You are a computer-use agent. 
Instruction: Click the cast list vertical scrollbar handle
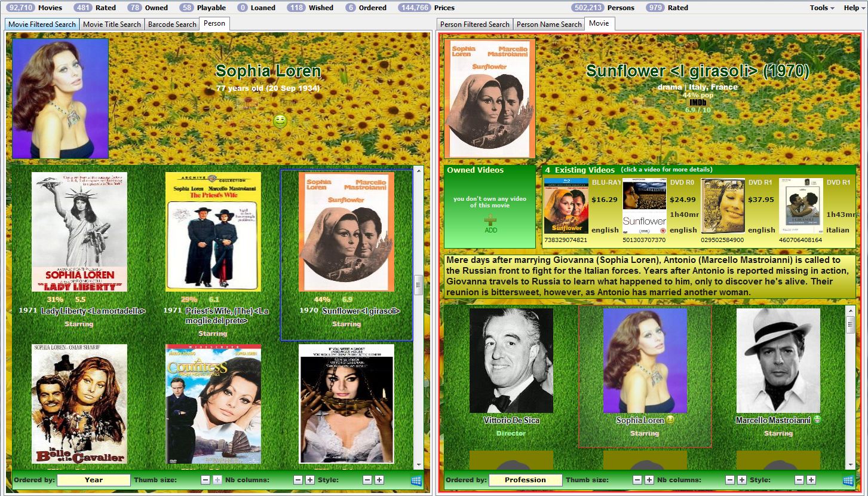coord(851,324)
